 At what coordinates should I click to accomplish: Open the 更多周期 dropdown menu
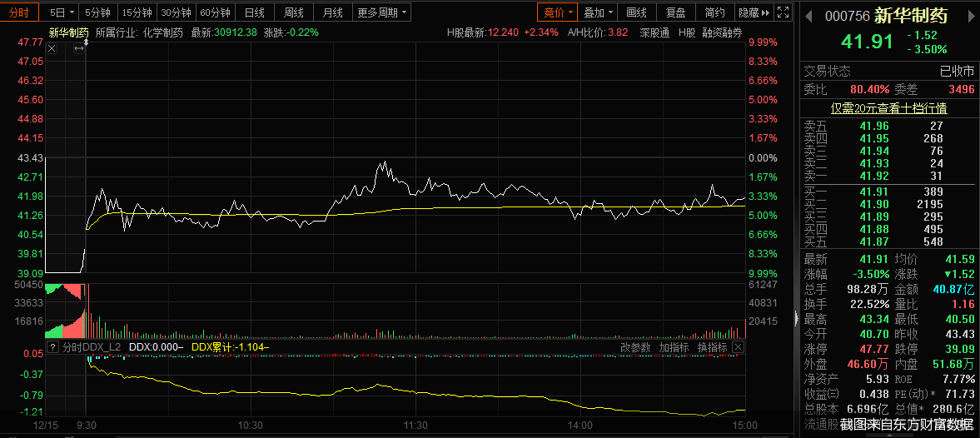tap(382, 12)
